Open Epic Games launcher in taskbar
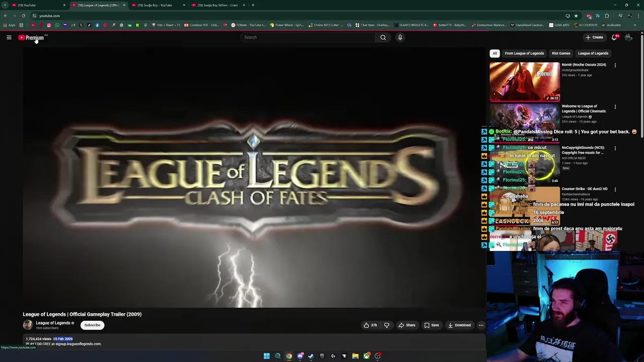This screenshot has width=644, height=362. pos(322,356)
